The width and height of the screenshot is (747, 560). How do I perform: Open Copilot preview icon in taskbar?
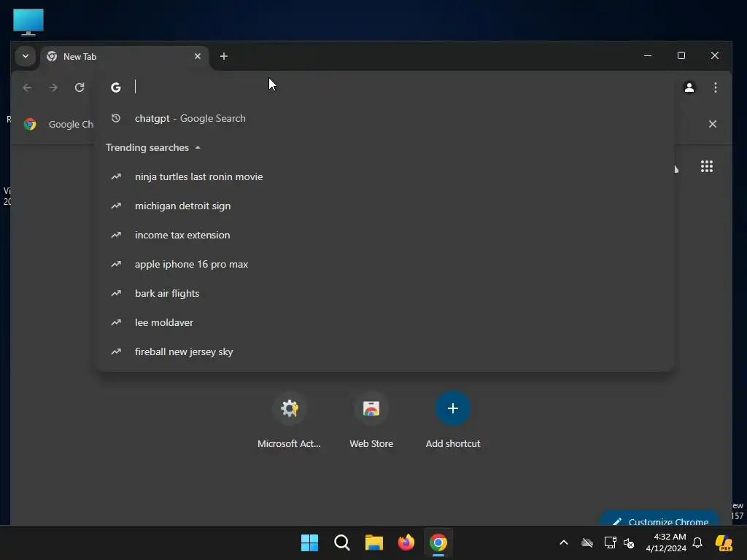[x=724, y=542]
